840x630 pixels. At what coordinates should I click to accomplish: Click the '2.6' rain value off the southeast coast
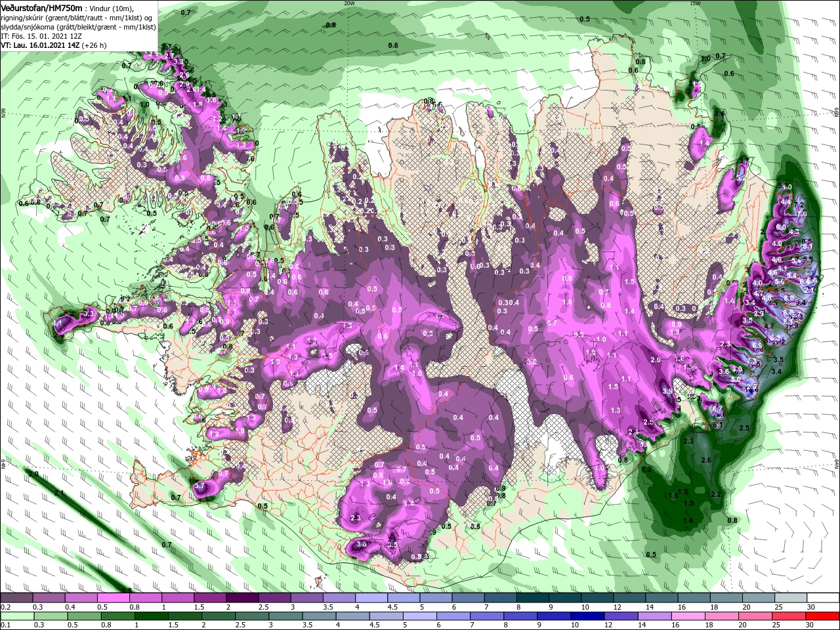(x=706, y=460)
